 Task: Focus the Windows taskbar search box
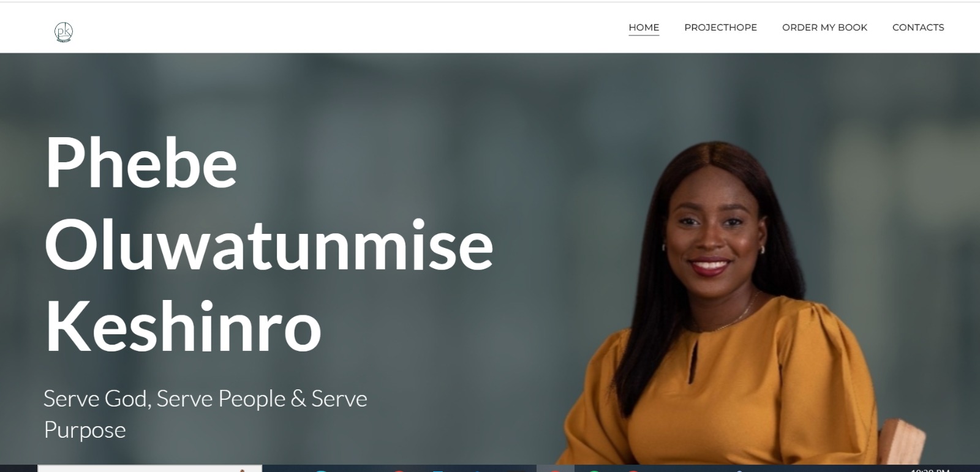tap(150, 468)
